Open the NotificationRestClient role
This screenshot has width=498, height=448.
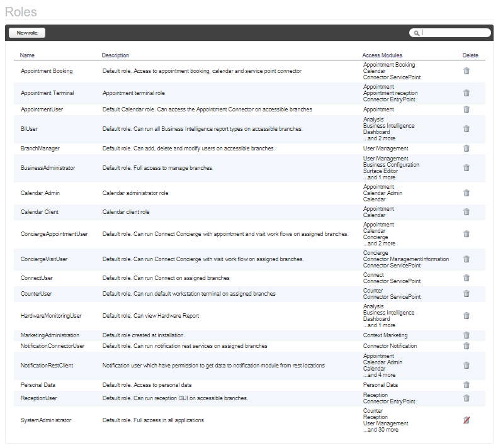pyautogui.click(x=47, y=366)
